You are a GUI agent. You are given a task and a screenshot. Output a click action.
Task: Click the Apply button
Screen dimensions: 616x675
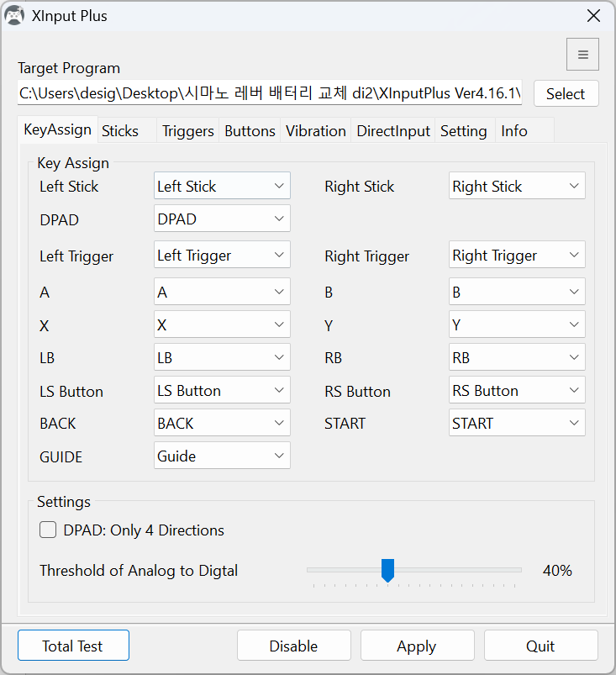[417, 646]
